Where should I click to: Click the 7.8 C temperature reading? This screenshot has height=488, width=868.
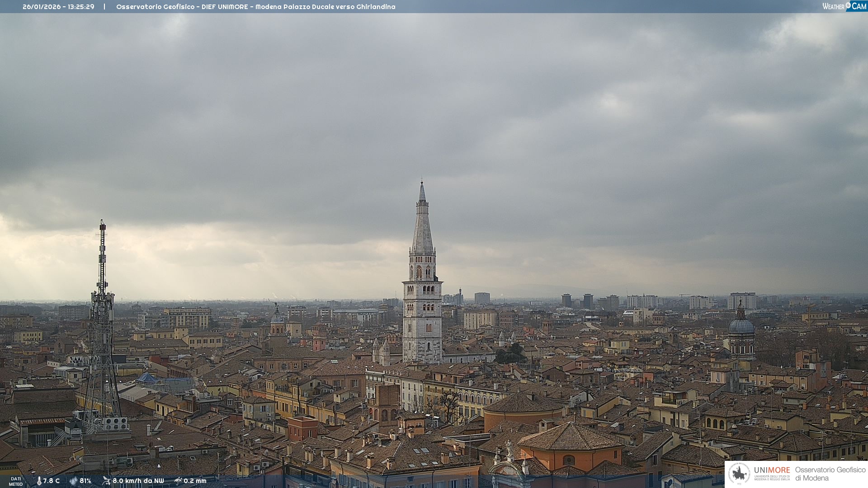[51, 481]
